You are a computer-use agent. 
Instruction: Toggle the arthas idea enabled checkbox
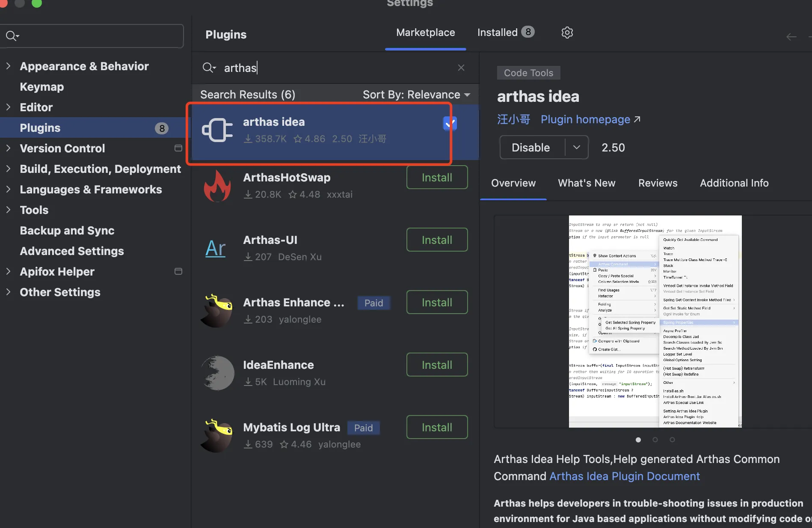[x=450, y=123]
